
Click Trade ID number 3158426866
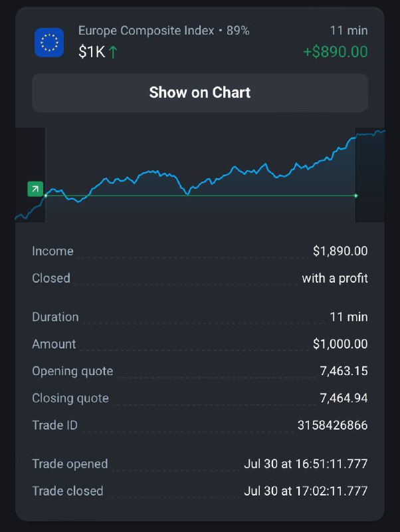(x=332, y=425)
